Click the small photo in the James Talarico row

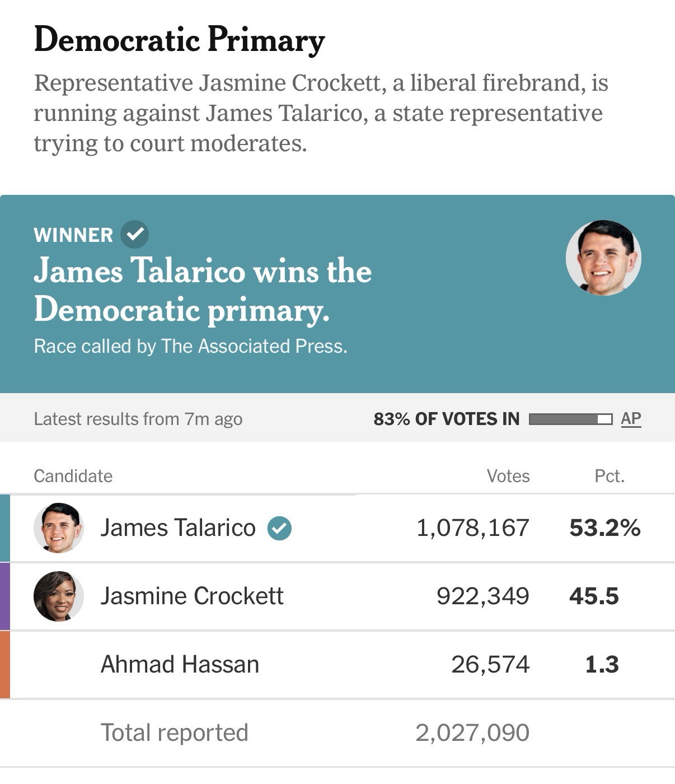point(59,528)
